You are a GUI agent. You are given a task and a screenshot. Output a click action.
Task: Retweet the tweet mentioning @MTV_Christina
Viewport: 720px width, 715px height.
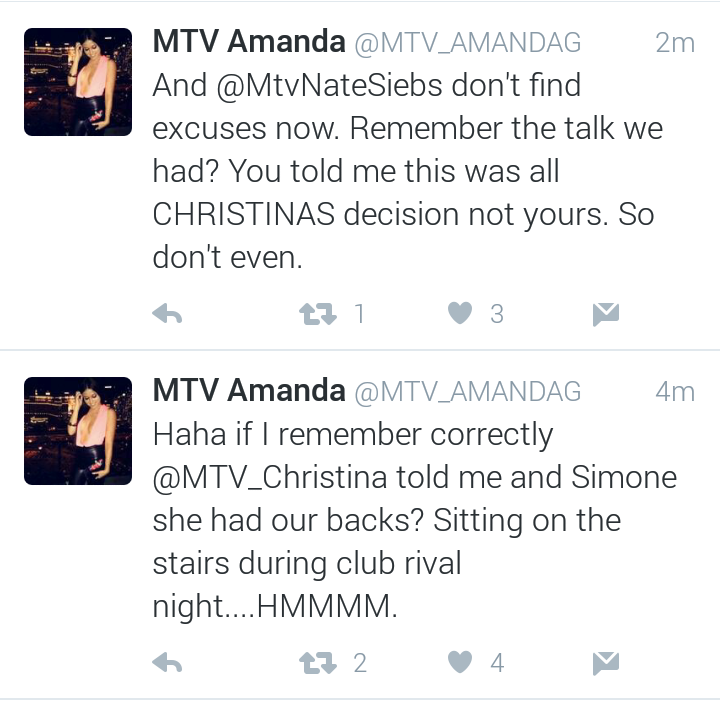pos(318,663)
